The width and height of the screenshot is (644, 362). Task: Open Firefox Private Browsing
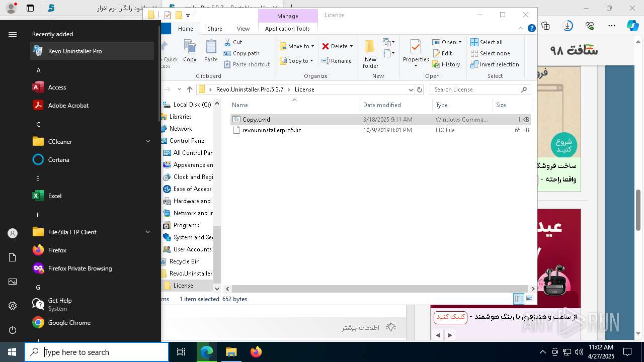[x=92, y=268]
